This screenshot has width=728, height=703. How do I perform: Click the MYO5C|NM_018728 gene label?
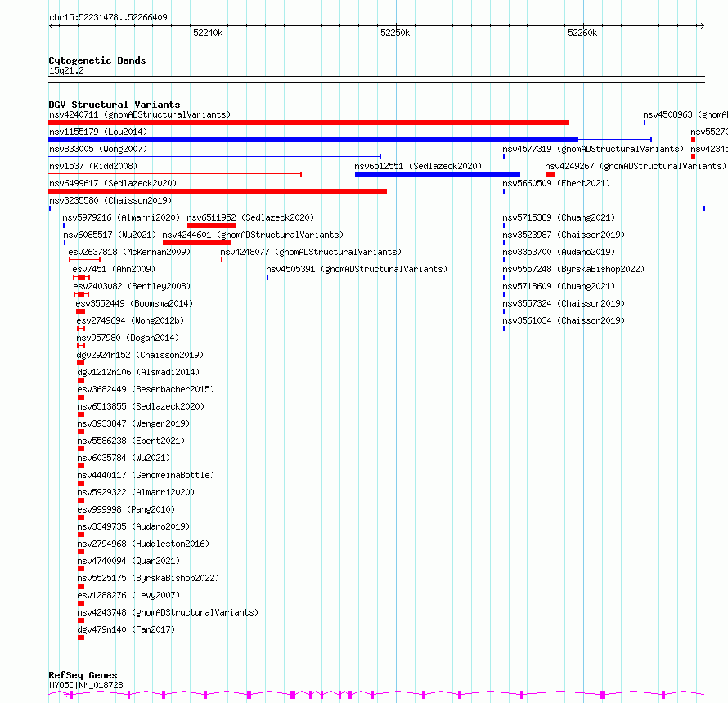click(87, 685)
